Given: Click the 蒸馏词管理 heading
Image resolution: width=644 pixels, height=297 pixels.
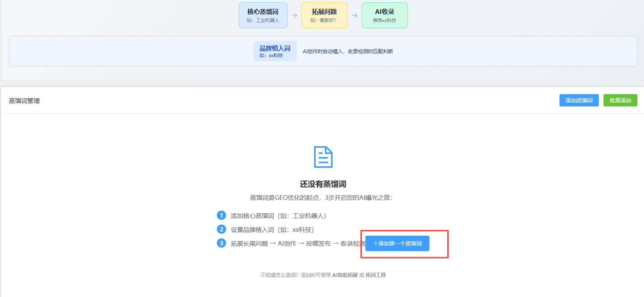Looking at the screenshot, I should [24, 101].
